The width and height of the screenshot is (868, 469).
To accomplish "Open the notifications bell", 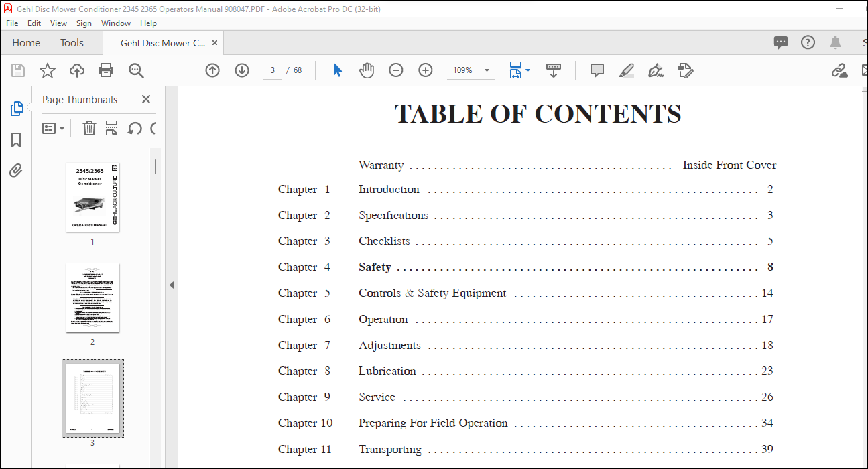I will [835, 43].
